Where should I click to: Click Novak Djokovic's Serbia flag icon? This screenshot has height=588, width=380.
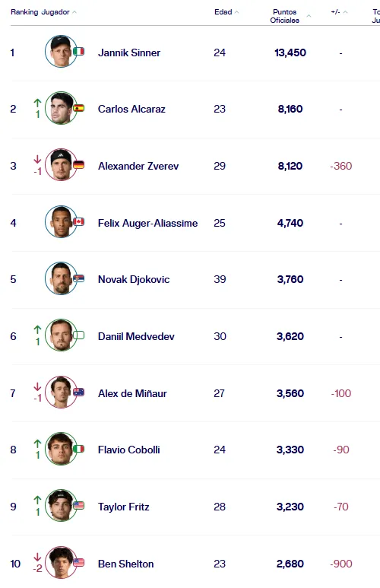tap(79, 278)
